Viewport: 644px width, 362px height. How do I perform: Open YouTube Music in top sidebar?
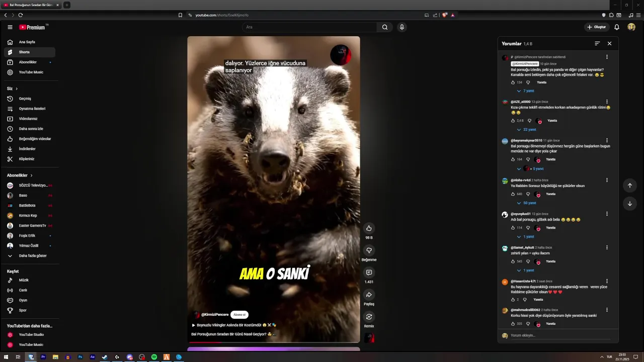(x=30, y=72)
